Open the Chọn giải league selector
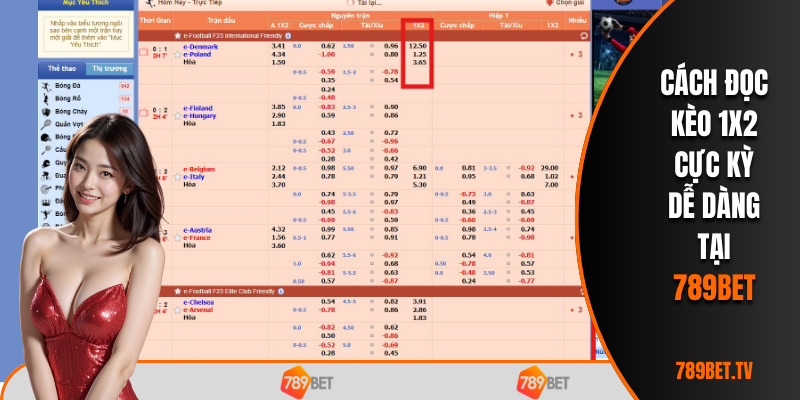Image resolution: width=800 pixels, height=400 pixels. [x=569, y=3]
